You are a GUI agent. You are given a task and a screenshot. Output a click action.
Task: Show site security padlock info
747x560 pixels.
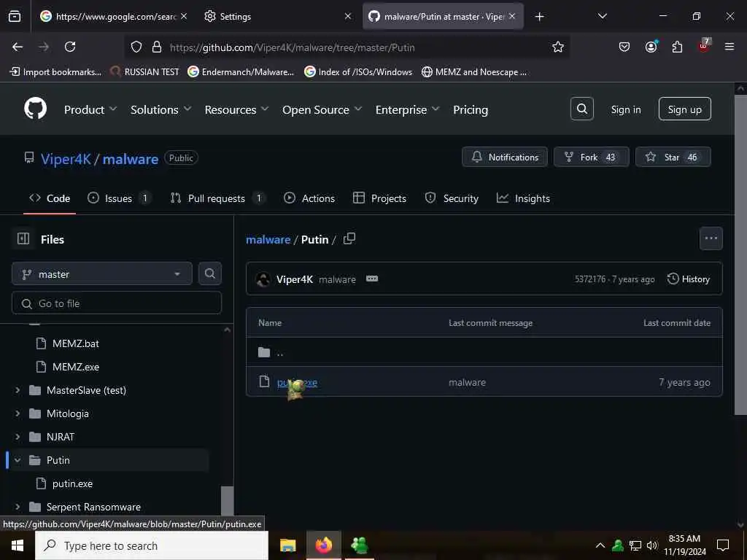point(157,47)
